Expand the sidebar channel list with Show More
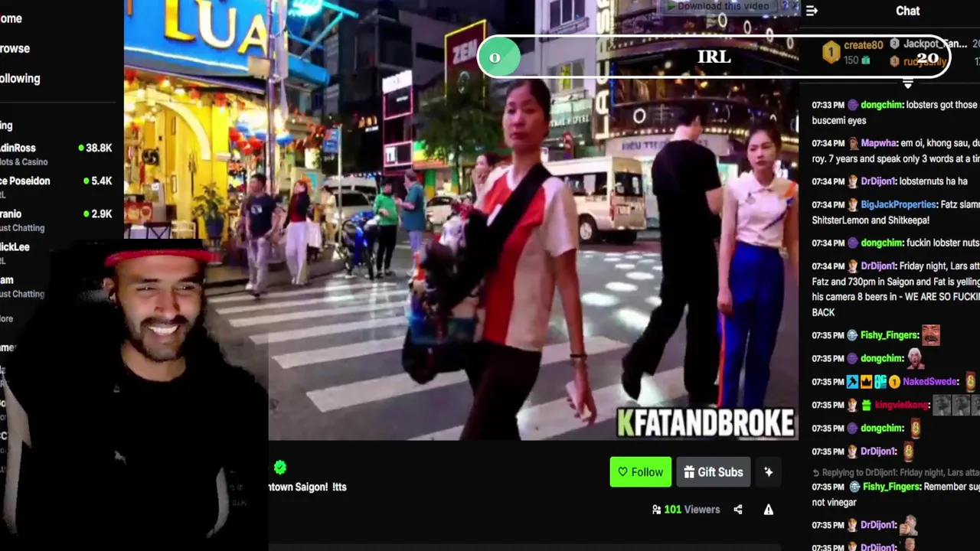 tap(7, 318)
